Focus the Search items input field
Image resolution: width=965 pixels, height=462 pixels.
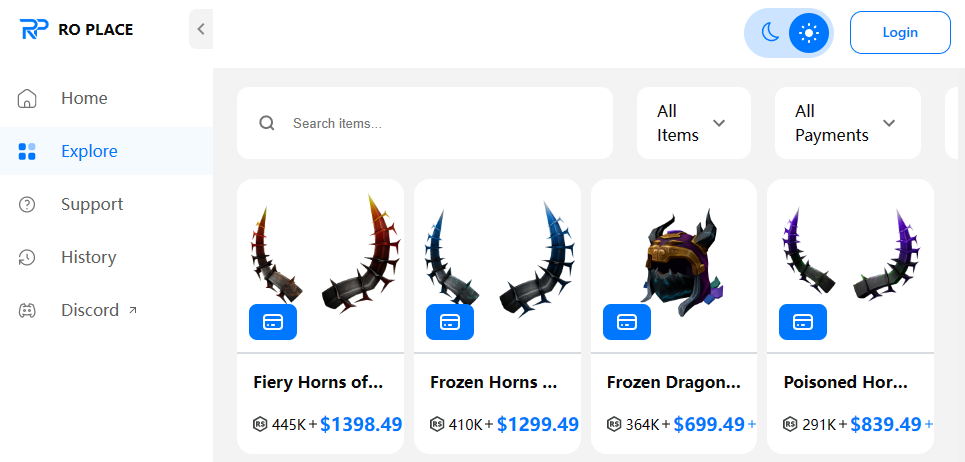coord(425,123)
